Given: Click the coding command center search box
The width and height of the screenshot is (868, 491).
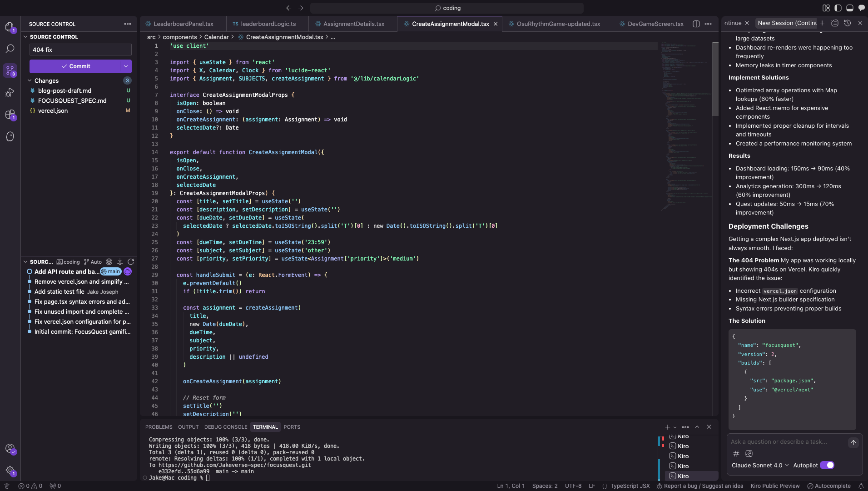Looking at the screenshot, I should 447,8.
